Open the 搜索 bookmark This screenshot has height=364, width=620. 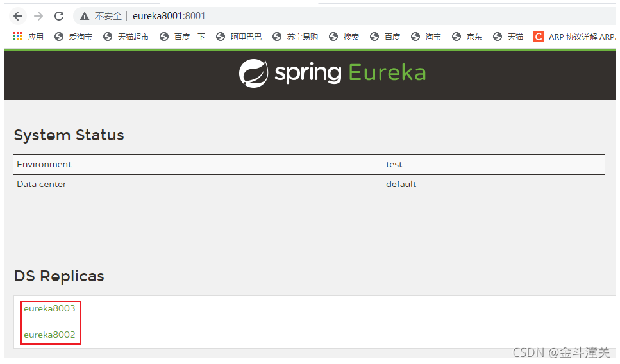point(344,37)
